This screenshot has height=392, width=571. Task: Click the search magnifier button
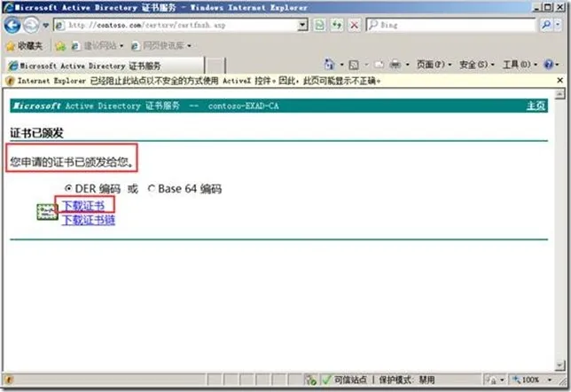[546, 25]
